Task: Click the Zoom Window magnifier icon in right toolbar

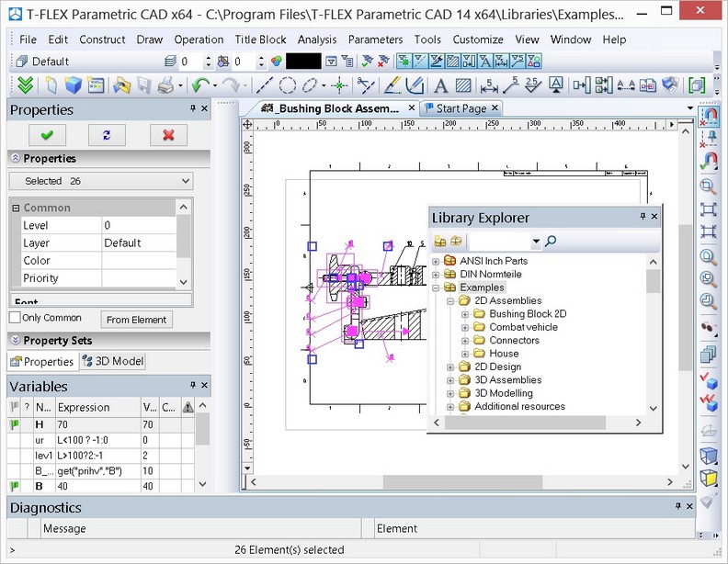Action: pyautogui.click(x=708, y=186)
